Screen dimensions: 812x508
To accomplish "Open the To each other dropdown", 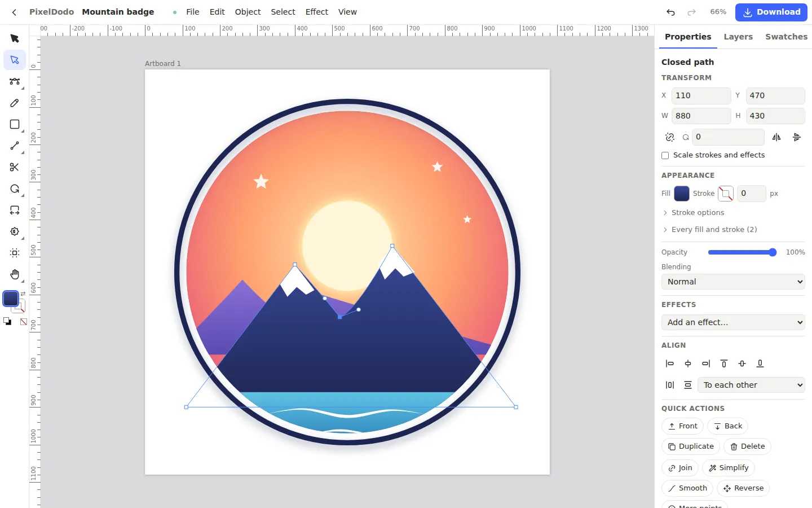I will click(x=751, y=385).
